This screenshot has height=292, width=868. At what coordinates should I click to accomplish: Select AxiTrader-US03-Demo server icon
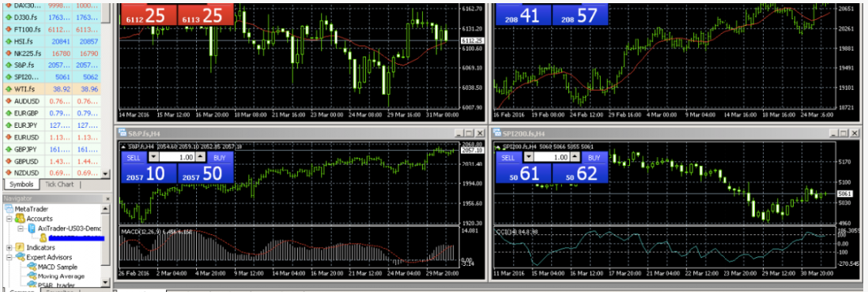[x=31, y=228]
